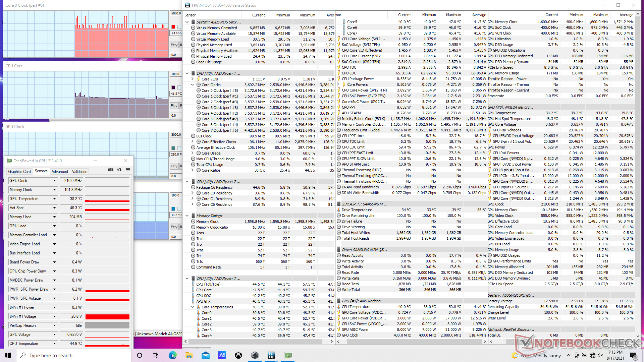Take GPU-Z screenshot with camera icon
The width and height of the screenshot is (644, 362).
110,170
